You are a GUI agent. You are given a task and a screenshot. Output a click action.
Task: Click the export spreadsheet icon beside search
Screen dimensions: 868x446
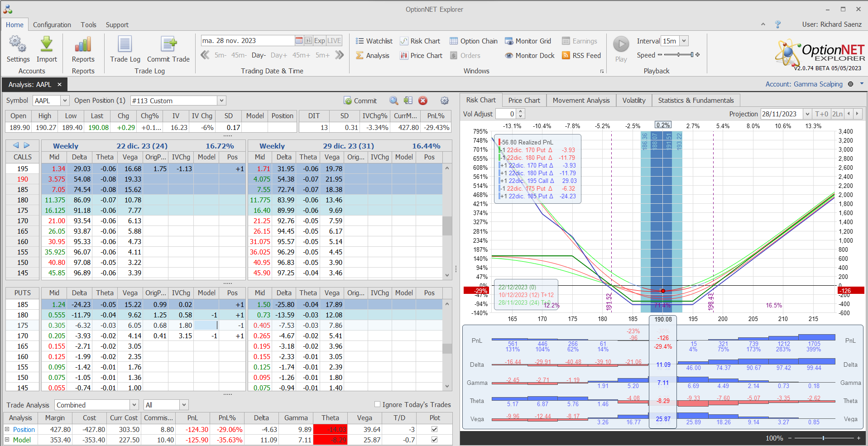click(408, 101)
